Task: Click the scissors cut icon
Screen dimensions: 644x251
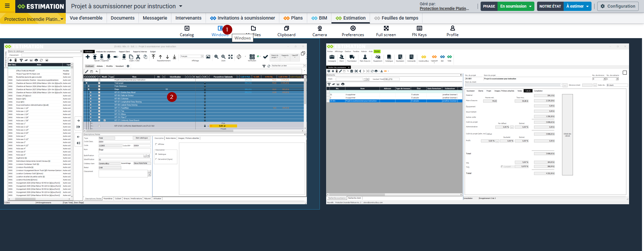Action: [x=138, y=57]
